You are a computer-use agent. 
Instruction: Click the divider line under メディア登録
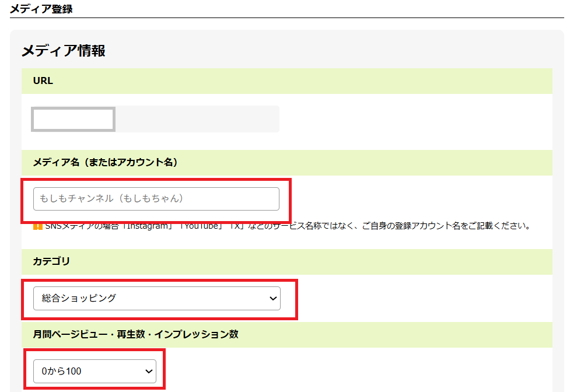tap(286, 18)
